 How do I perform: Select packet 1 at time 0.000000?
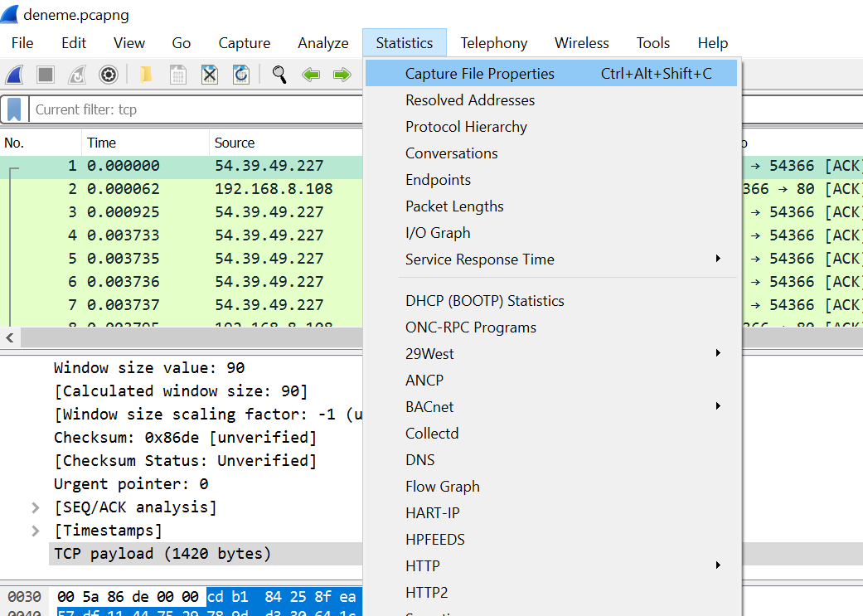pos(181,166)
